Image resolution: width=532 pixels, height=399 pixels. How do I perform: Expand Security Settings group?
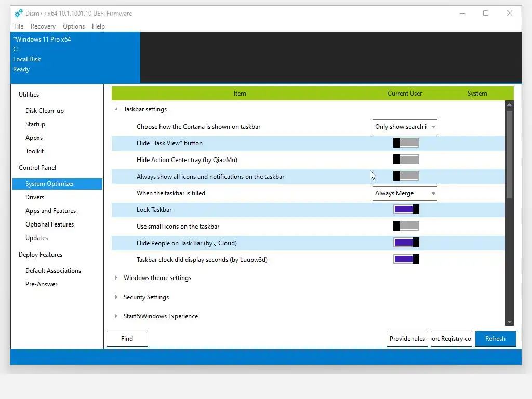116,297
